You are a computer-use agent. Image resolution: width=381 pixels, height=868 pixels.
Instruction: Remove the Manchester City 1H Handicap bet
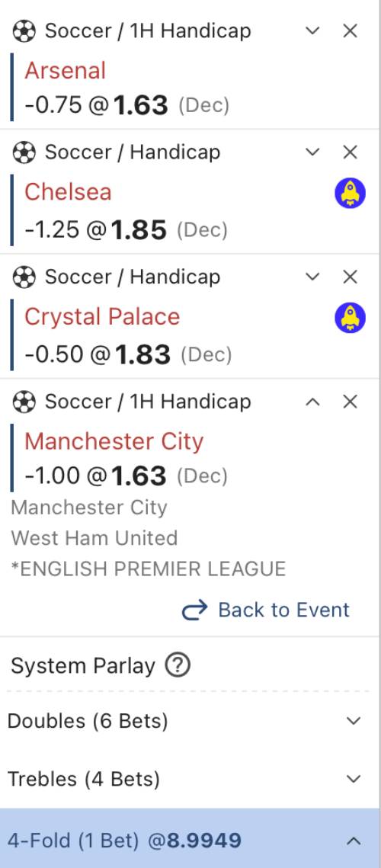350,402
